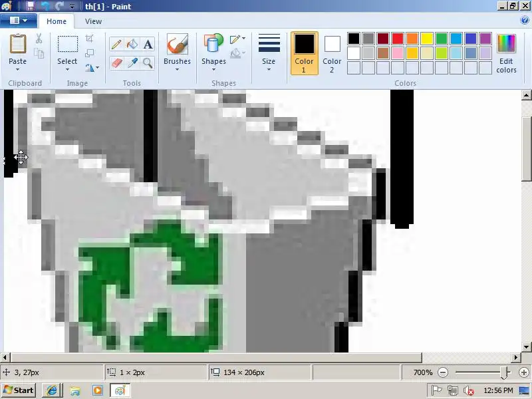Click the 700% zoom level text
532x399 pixels.
tap(423, 372)
